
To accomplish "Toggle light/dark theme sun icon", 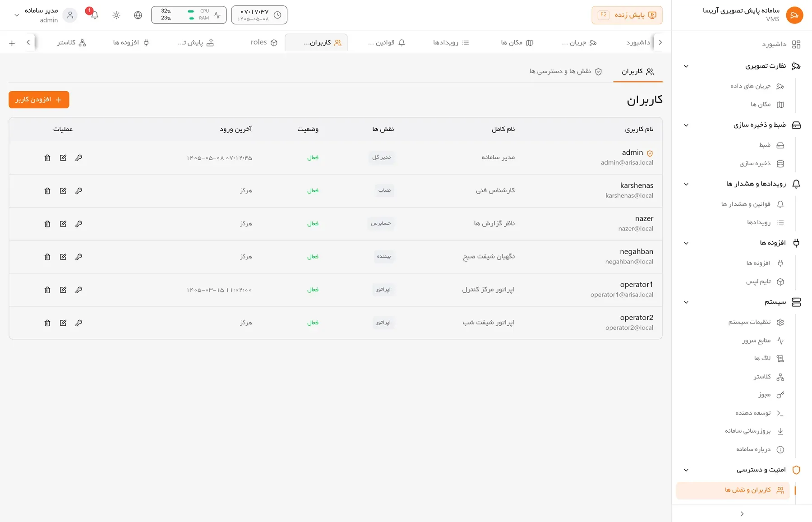I will 116,15.
